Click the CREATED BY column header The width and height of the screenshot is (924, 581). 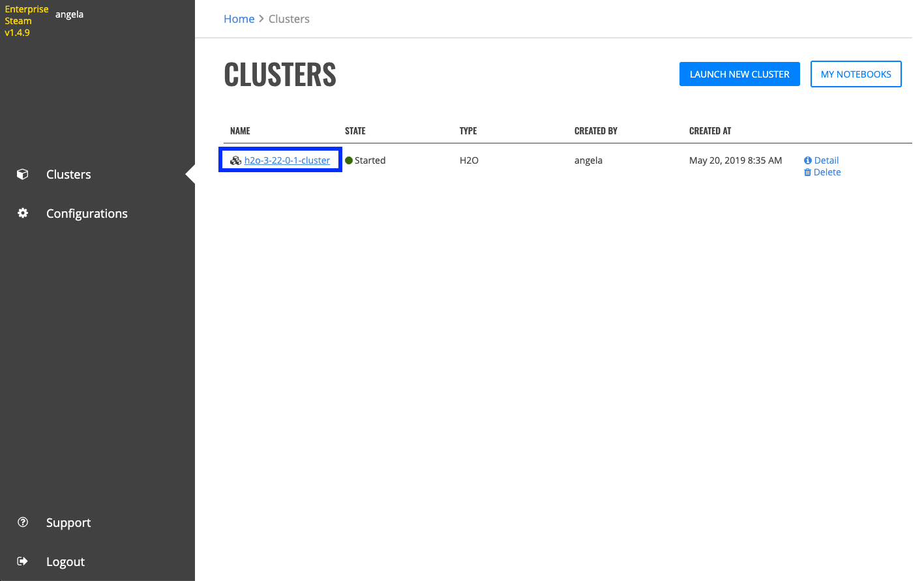coord(596,131)
